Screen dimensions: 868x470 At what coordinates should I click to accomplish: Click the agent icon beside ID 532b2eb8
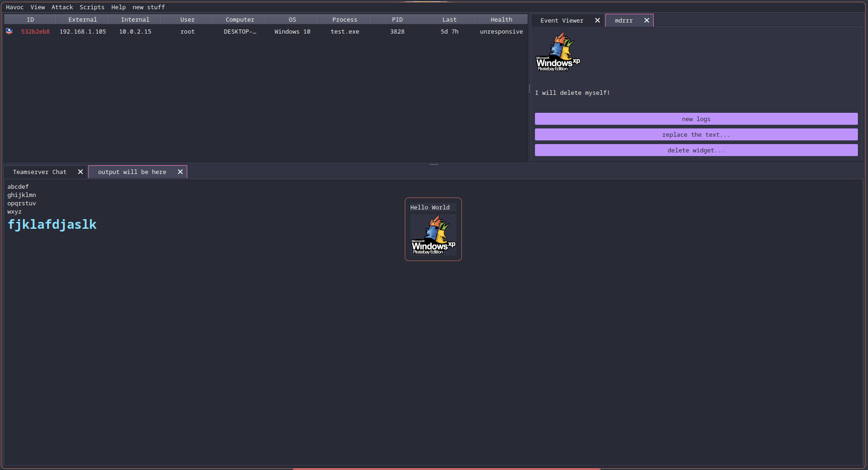tap(9, 31)
